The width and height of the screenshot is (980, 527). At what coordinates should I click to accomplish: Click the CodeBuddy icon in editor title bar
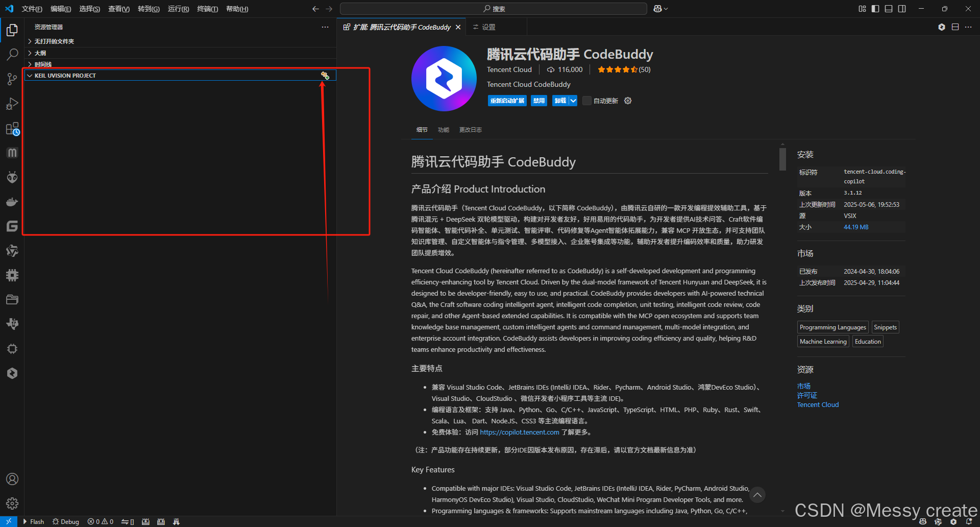tap(942, 27)
